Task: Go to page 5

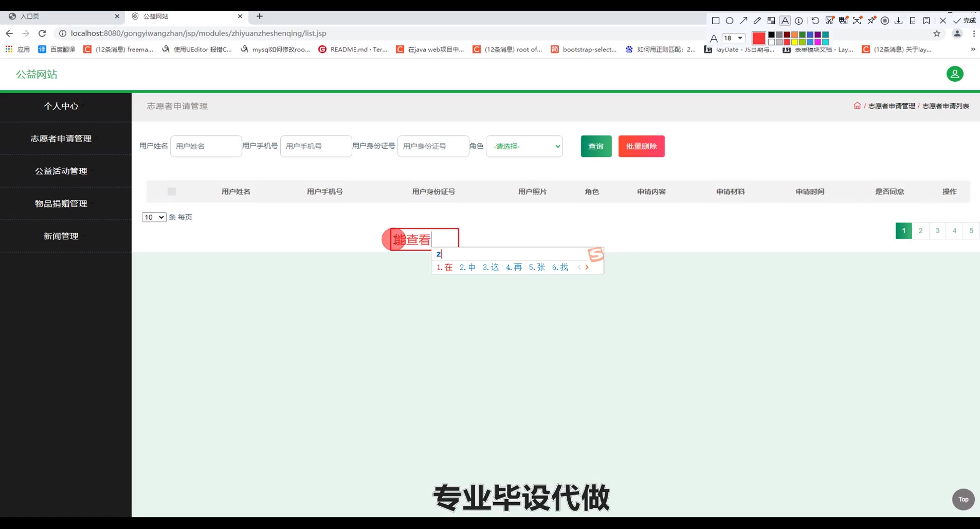Action: click(971, 231)
